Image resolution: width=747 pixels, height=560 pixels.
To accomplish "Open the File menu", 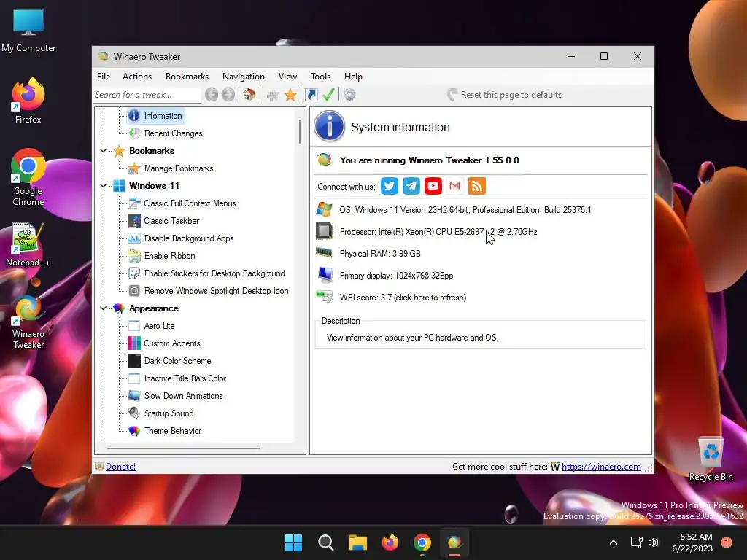I will tap(104, 77).
